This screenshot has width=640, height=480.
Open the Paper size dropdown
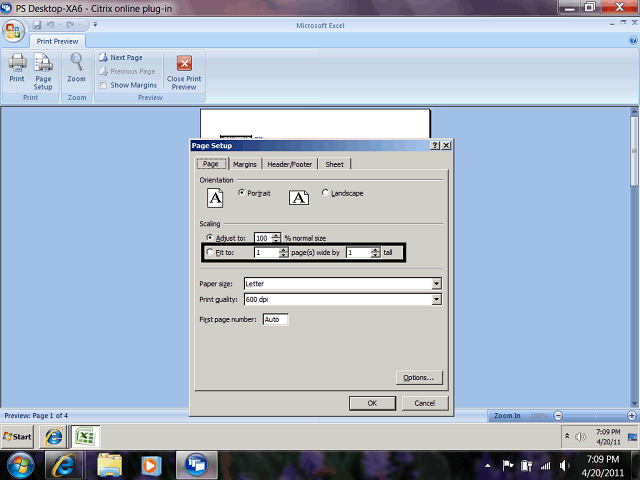436,283
